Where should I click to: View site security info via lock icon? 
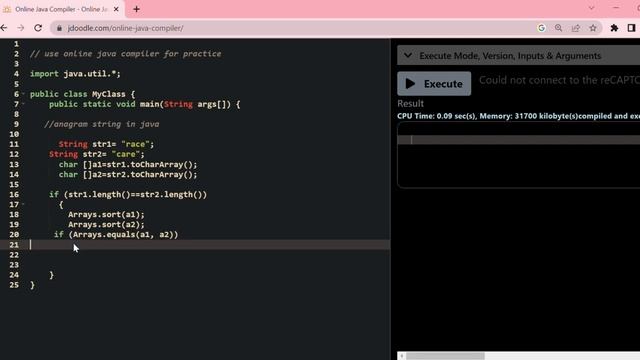coord(60,28)
